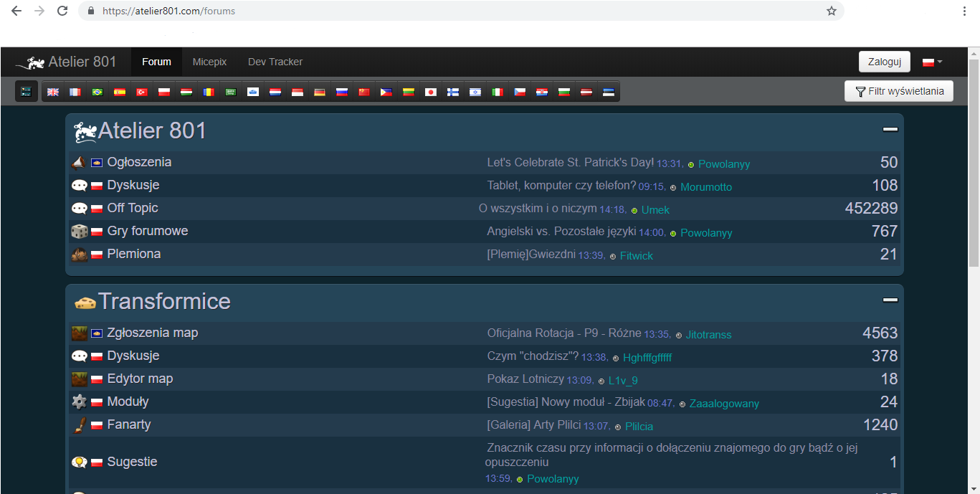Select the Italian flag community
The width and height of the screenshot is (980, 494).
point(498,92)
